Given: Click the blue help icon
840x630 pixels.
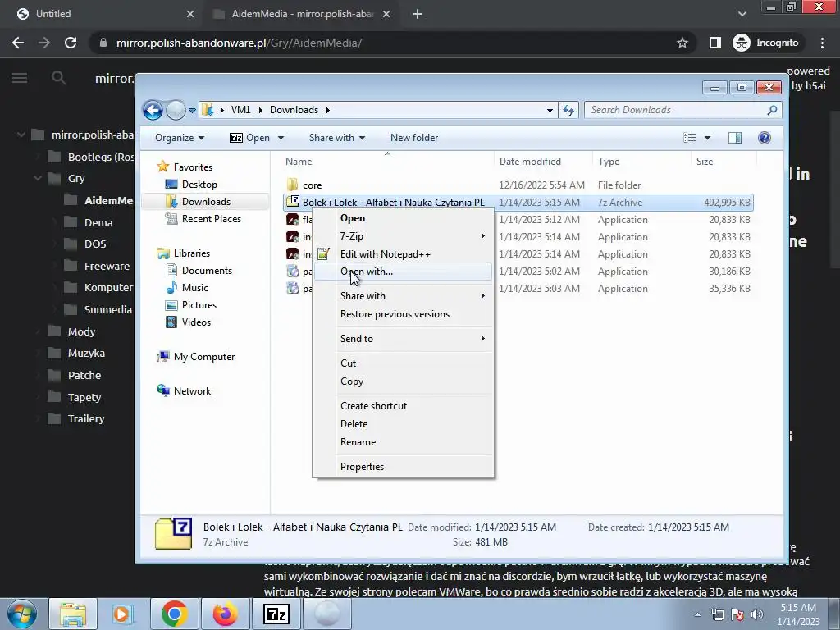Looking at the screenshot, I should (x=765, y=138).
